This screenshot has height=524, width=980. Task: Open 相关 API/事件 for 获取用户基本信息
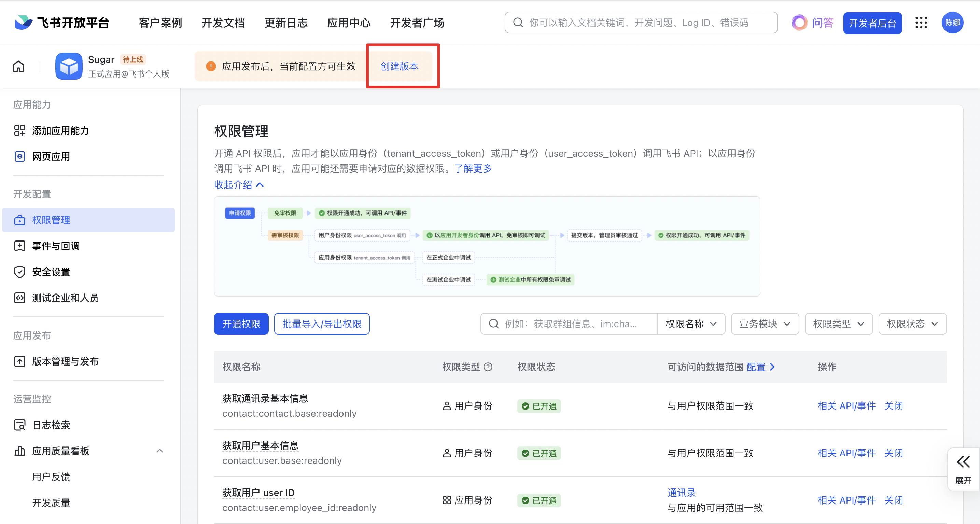click(x=847, y=453)
